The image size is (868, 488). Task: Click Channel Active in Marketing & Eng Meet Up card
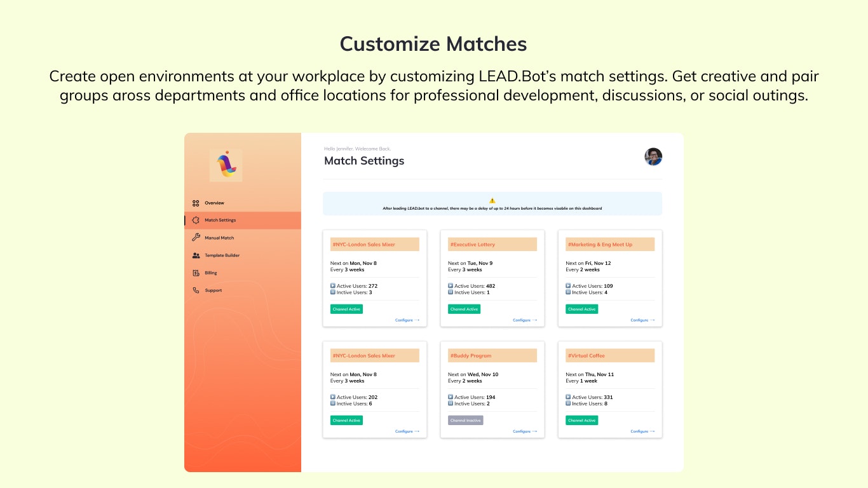[x=581, y=309]
